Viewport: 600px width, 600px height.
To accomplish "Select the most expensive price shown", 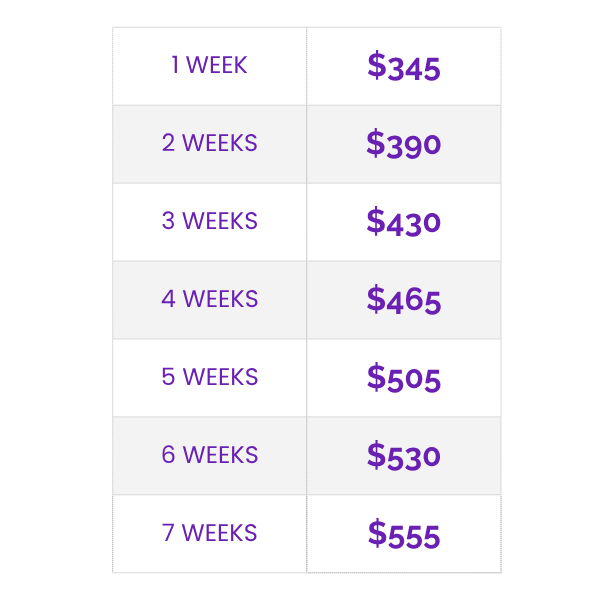I will (x=403, y=534).
